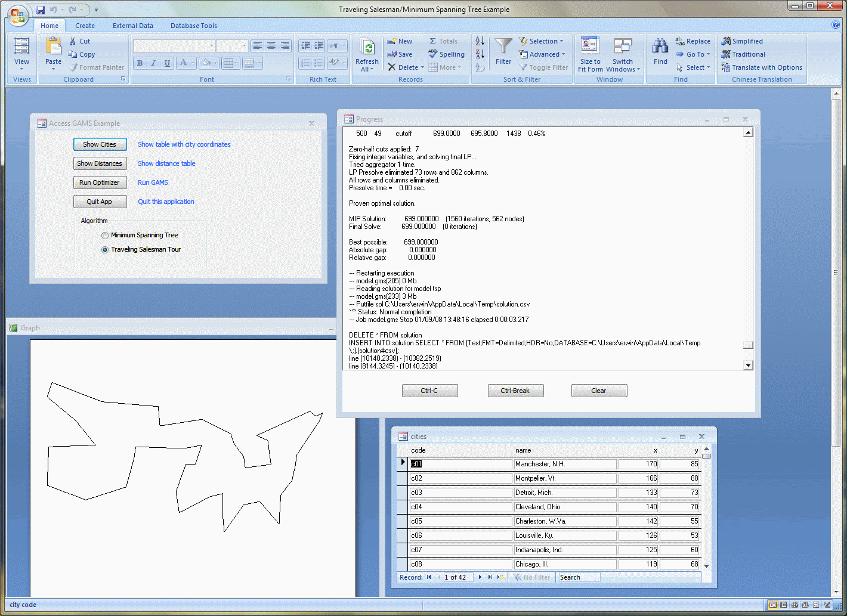
Task: Toggle underline formatting
Action: point(167,63)
